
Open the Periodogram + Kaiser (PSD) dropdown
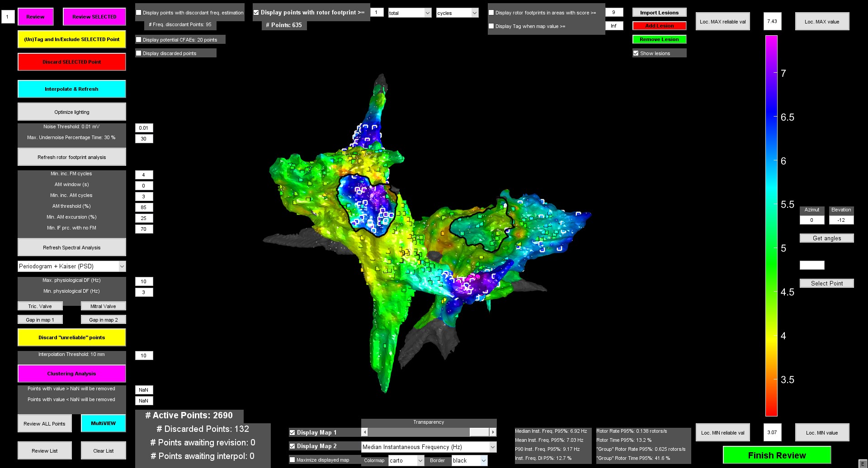pos(71,266)
